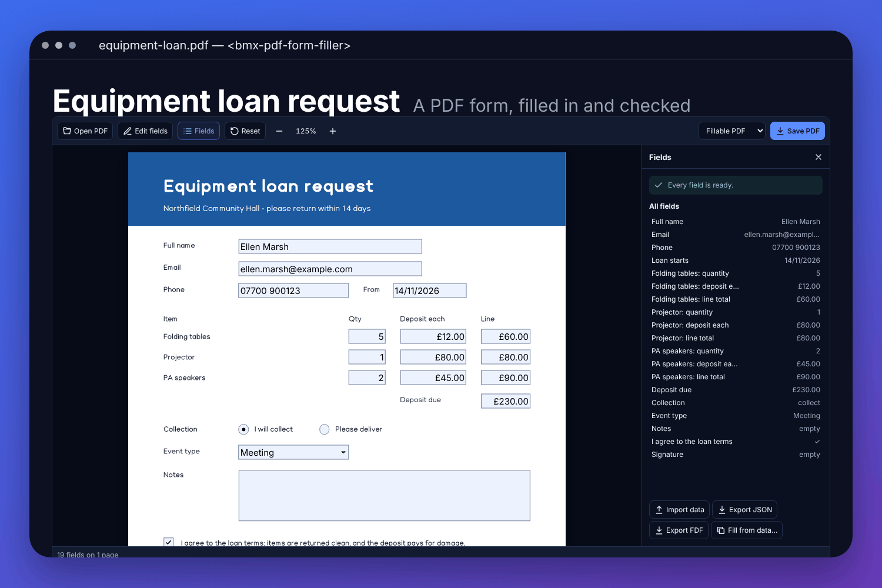Viewport: 882px width, 588px height.
Task: Click the Full name input field
Action: pos(330,246)
